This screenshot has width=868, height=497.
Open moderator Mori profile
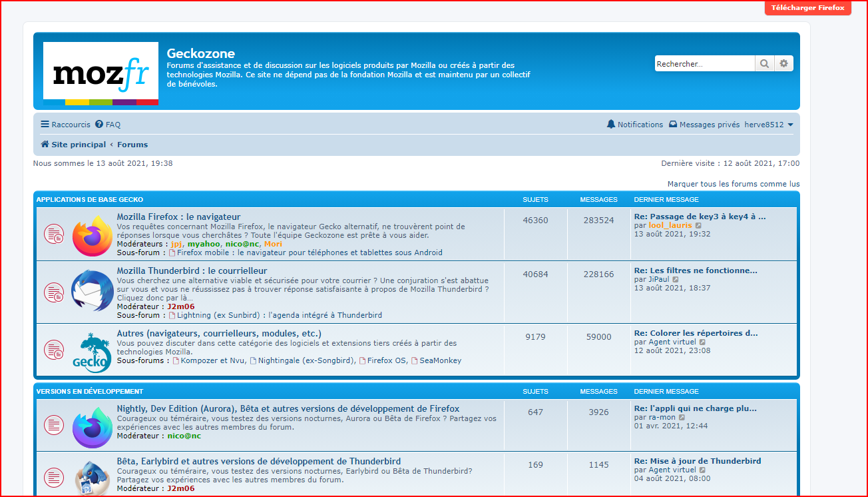coord(273,245)
